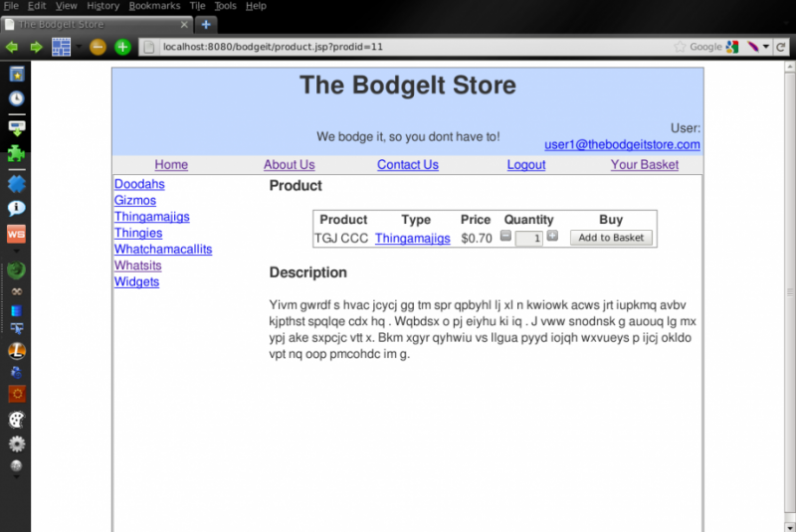This screenshot has width=796, height=532.
Task: Open a new tab with the plus tab button
Action: tap(206, 24)
